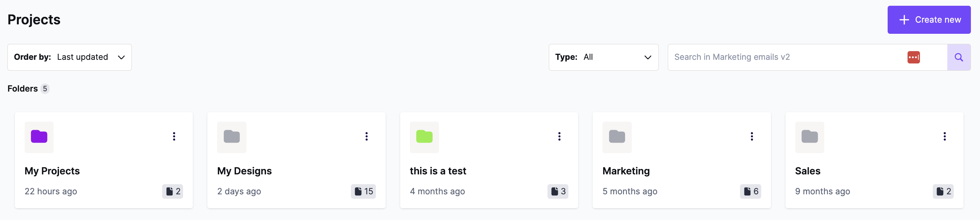This screenshot has width=980, height=220.
Task: Expand the Type All dropdown
Action: [603, 57]
